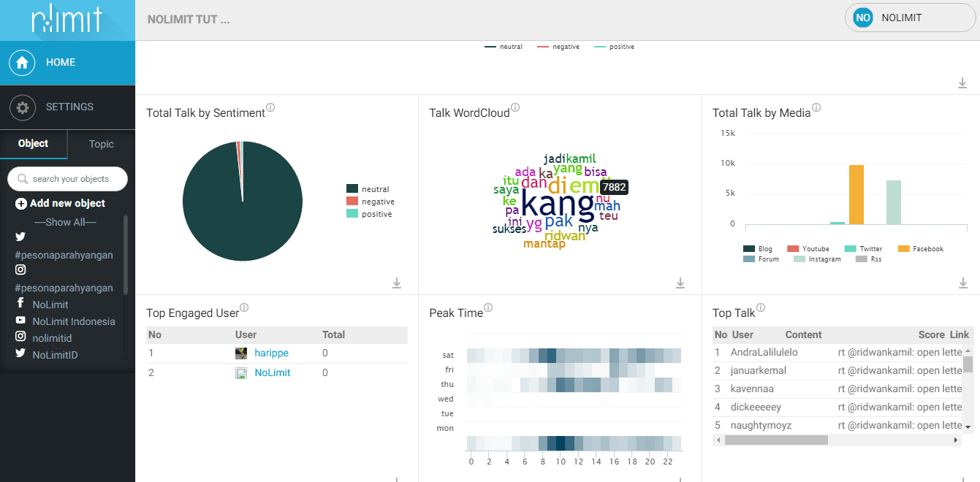Toggle neutral in the sentiment pie legend

click(368, 189)
